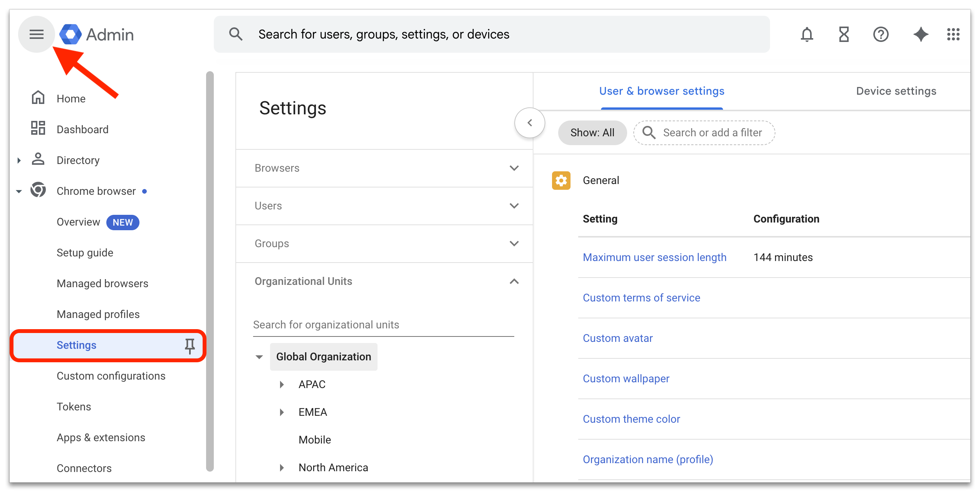Switch to the Device settings tab
This screenshot has width=980, height=492.
click(896, 91)
